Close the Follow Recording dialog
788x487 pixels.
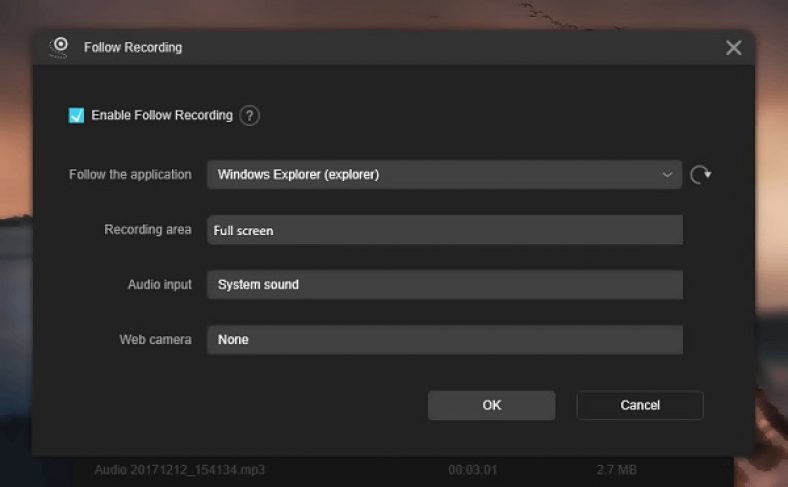tap(733, 48)
